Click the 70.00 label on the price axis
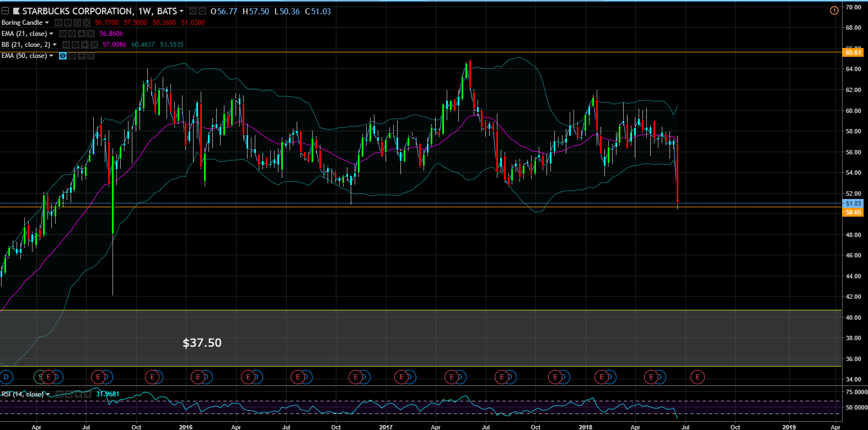Screen dimensions: 868x430 pos(853,7)
